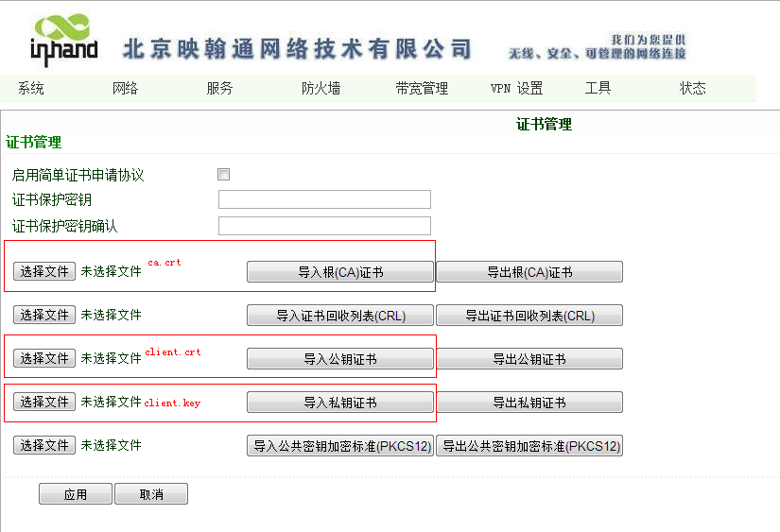
Task: Click 导出私钥证书 button
Action: [529, 403]
